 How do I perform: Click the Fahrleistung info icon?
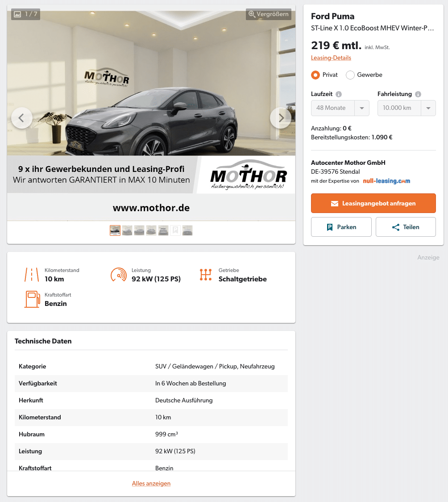pos(418,94)
